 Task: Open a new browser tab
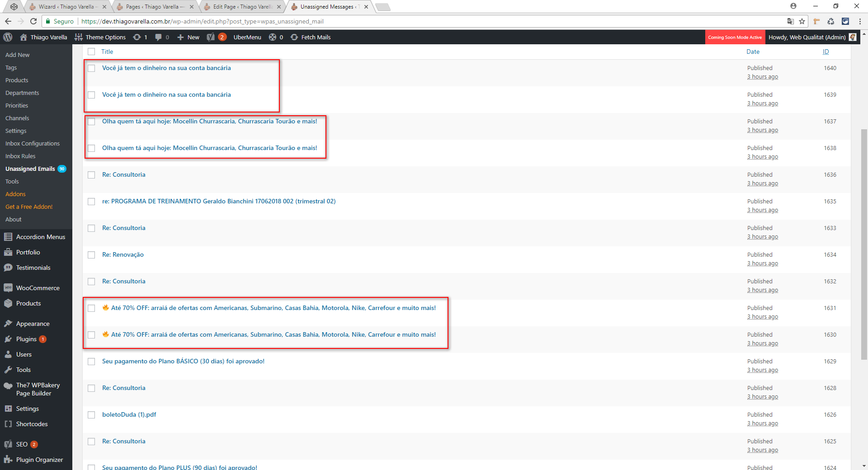382,7
